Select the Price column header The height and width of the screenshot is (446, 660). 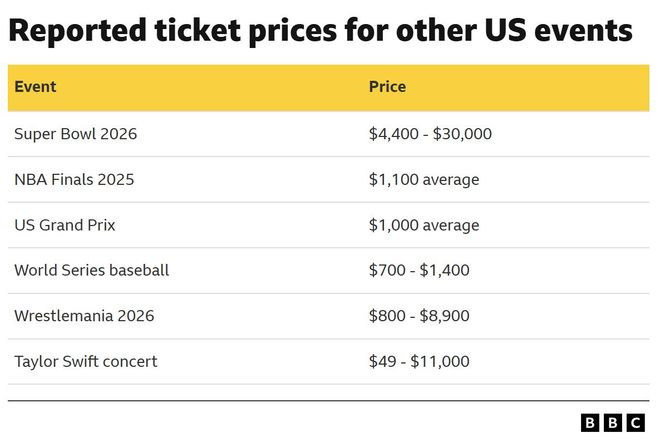(x=387, y=87)
